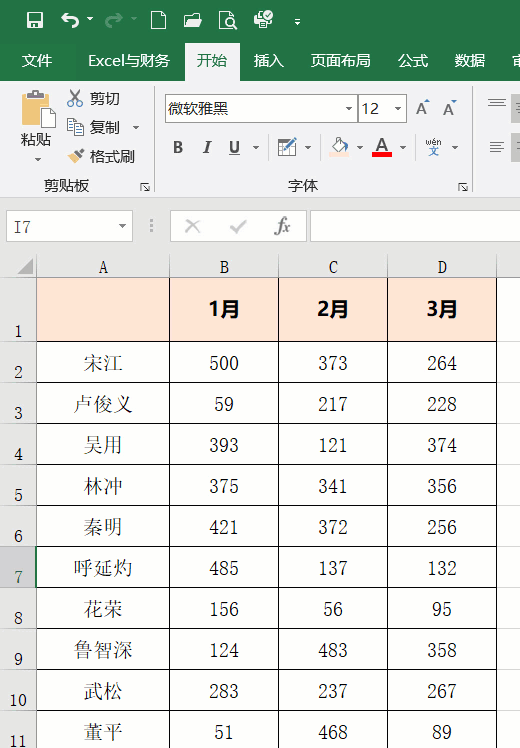Click the 3月 header cell
The height and width of the screenshot is (748, 520).
pos(442,310)
